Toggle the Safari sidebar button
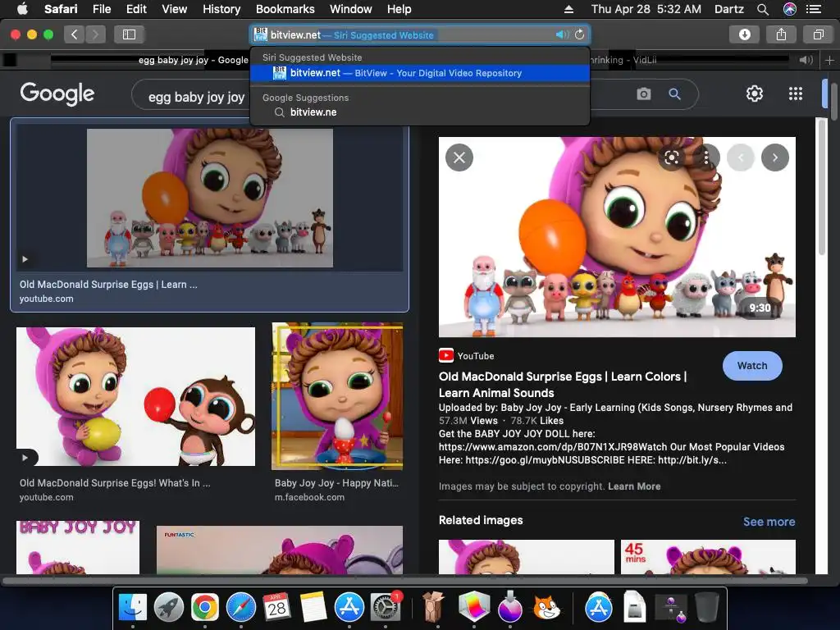 (129, 34)
